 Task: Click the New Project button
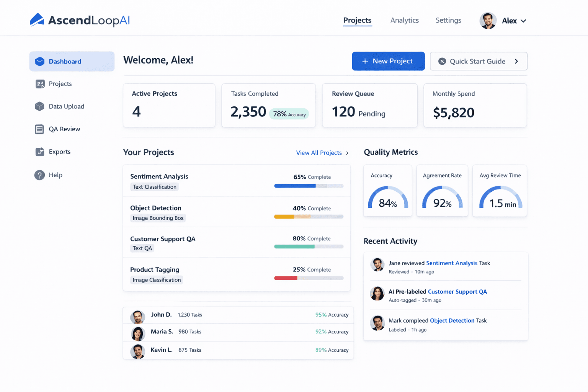388,61
